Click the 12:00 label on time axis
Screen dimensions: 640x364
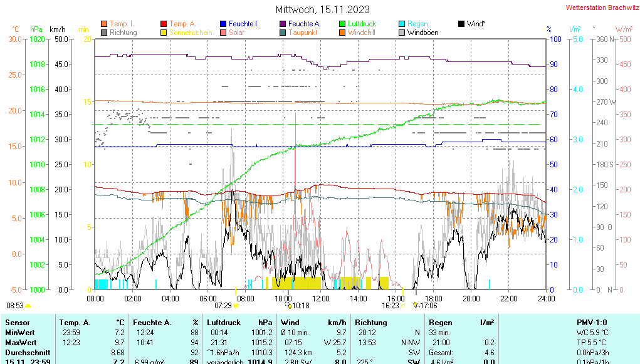320,298
